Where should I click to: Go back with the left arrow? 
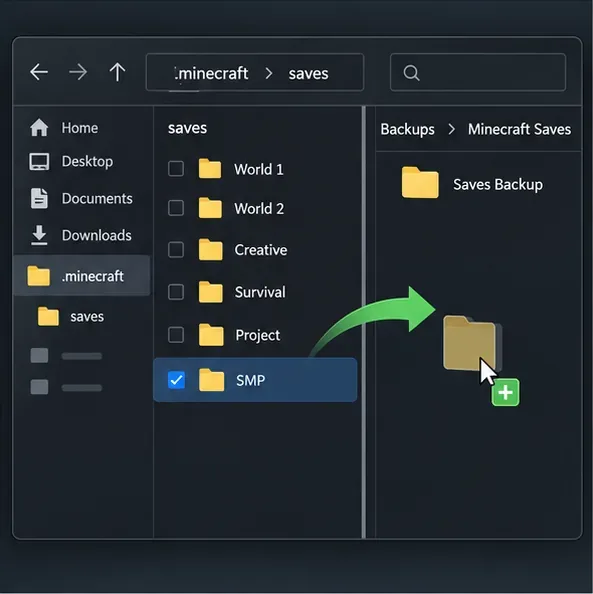39,72
